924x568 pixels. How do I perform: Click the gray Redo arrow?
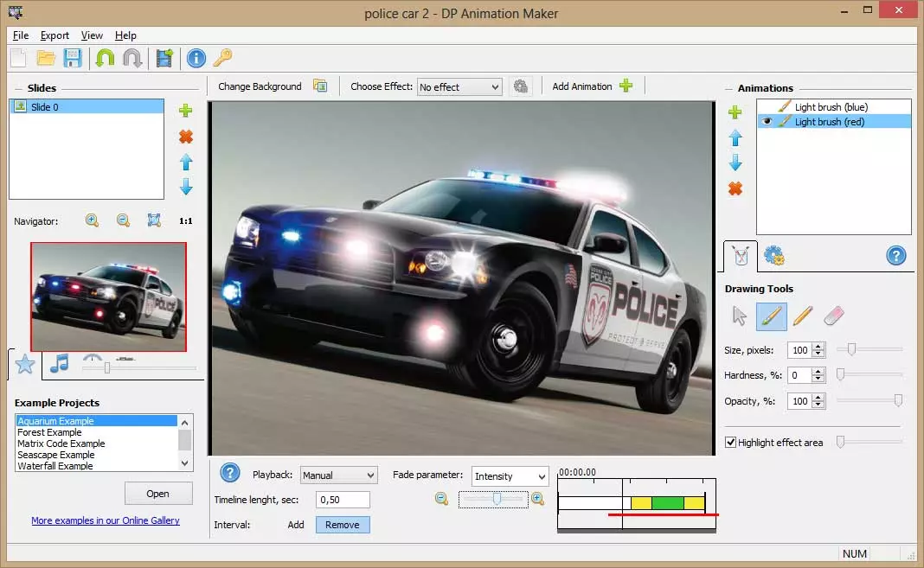(132, 58)
